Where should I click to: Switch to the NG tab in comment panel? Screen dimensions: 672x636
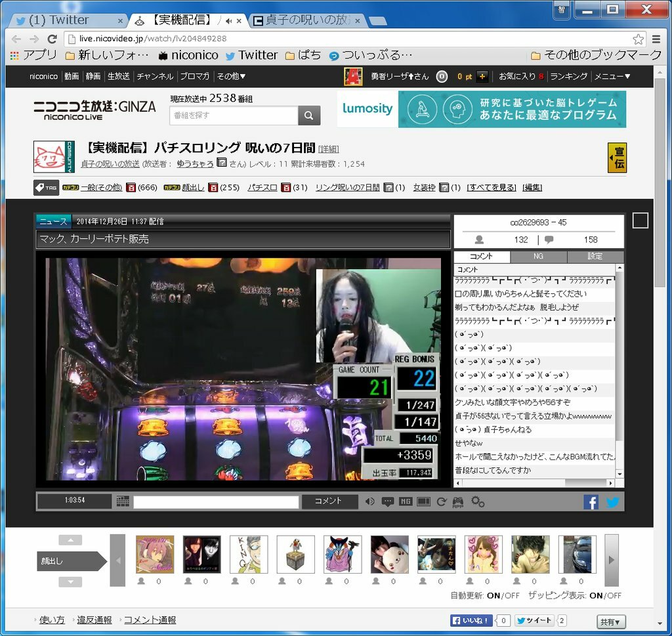(538, 257)
